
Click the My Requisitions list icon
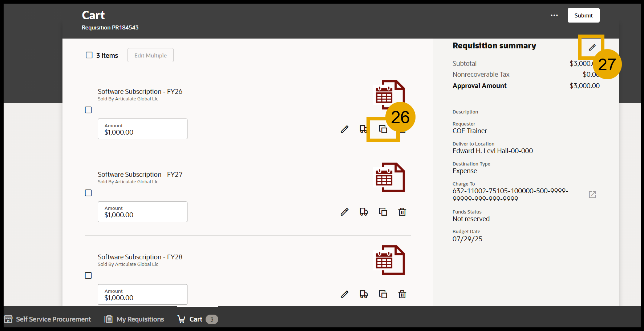pyautogui.click(x=108, y=319)
